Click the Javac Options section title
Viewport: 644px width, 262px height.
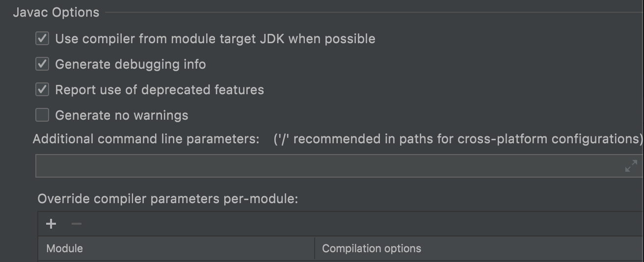point(56,12)
